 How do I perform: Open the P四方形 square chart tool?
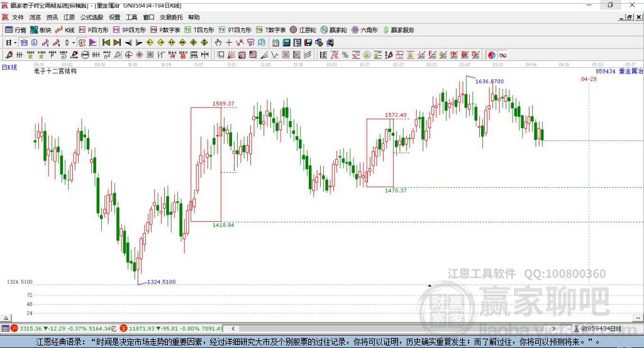click(x=94, y=30)
